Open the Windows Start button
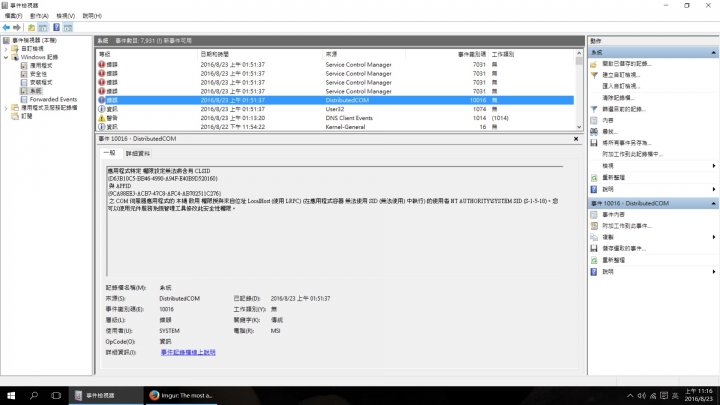Image resolution: width=720 pixels, height=405 pixels. click(11, 395)
